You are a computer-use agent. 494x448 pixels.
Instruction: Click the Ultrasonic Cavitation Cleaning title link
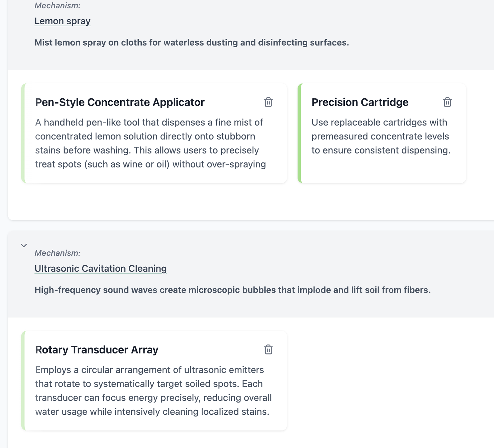100,269
